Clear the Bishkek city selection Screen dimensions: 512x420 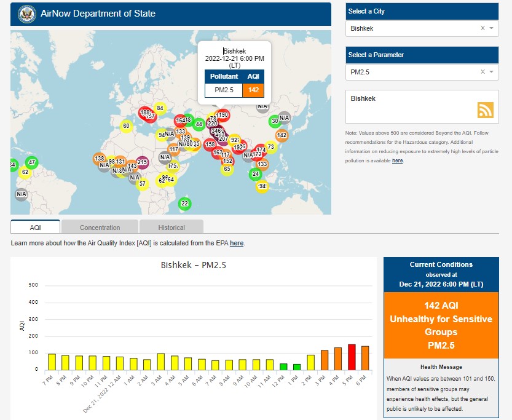[x=482, y=28]
